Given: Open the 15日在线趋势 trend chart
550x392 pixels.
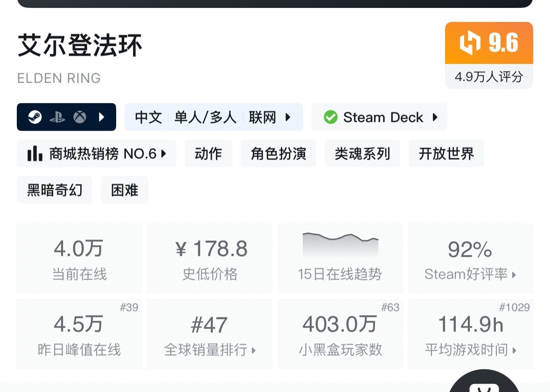Looking at the screenshot, I should pos(340,259).
